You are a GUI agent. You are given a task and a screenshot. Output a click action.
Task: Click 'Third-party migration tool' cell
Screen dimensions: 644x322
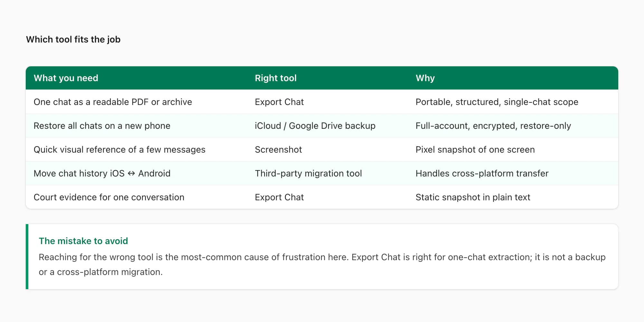(308, 173)
